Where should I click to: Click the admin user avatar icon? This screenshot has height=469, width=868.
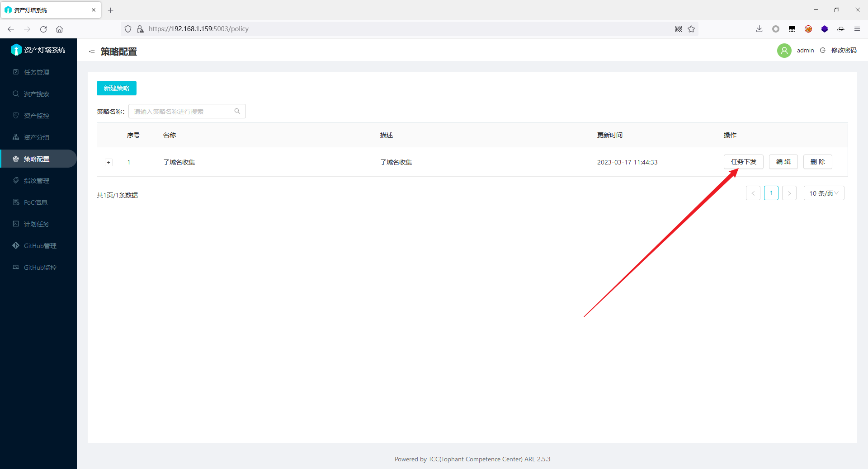point(784,50)
